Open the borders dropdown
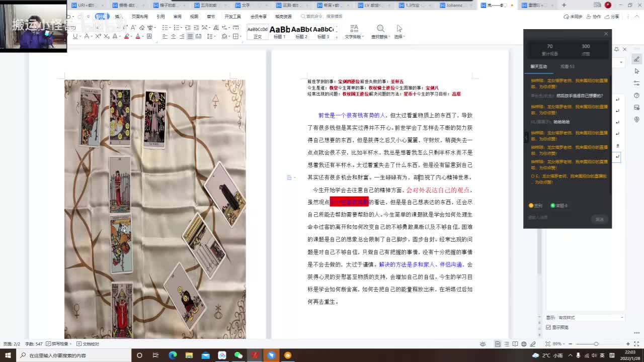Viewport: 644px width, 362px height. coord(236,36)
